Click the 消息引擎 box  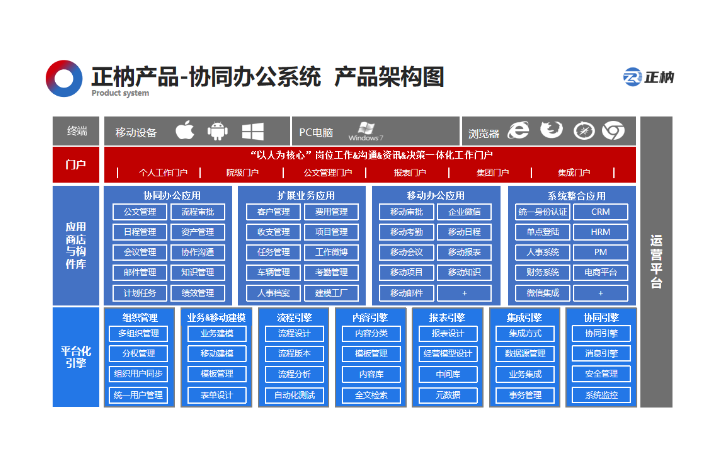[x=601, y=354]
